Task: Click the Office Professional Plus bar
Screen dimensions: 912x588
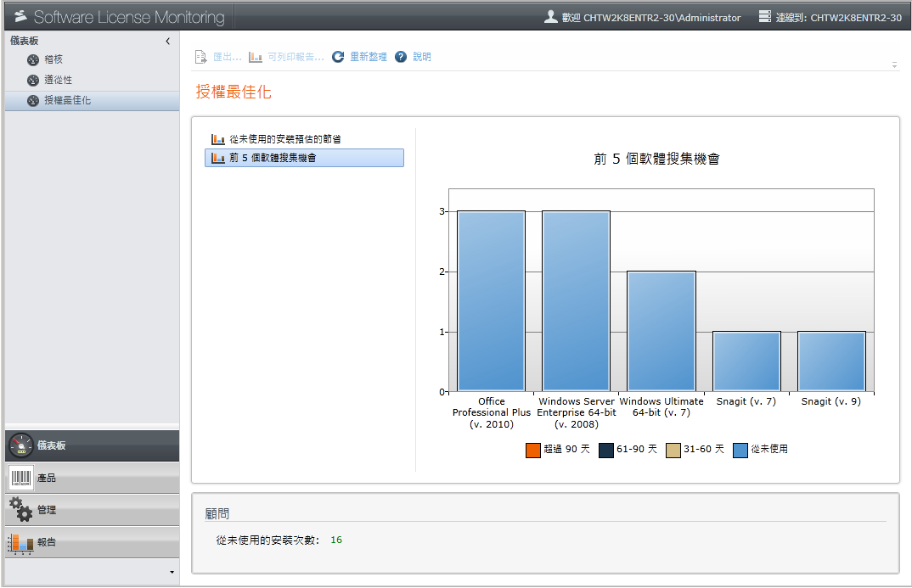Action: 492,301
